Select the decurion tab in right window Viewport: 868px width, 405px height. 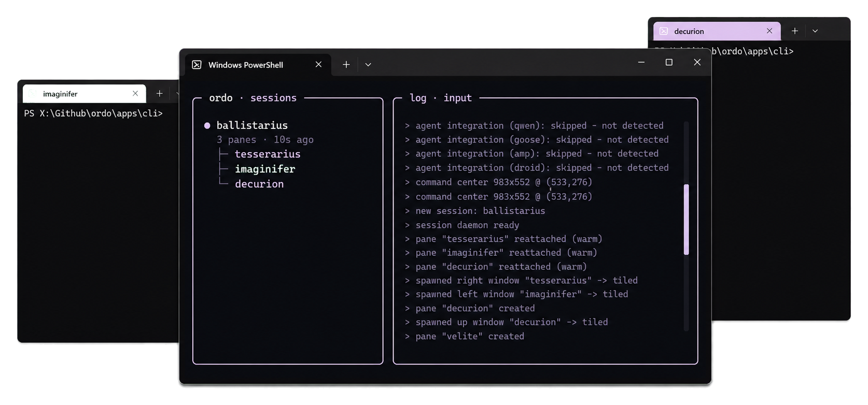pyautogui.click(x=717, y=31)
